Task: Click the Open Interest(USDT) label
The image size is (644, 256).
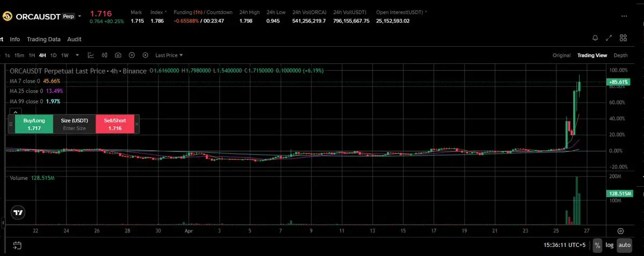Action: 400,12
